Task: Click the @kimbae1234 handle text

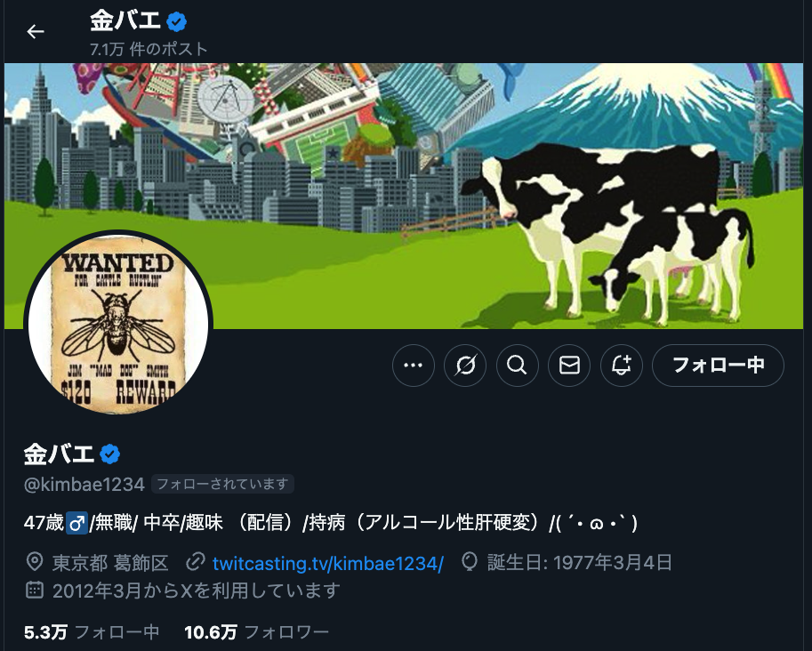Action: click(x=84, y=484)
